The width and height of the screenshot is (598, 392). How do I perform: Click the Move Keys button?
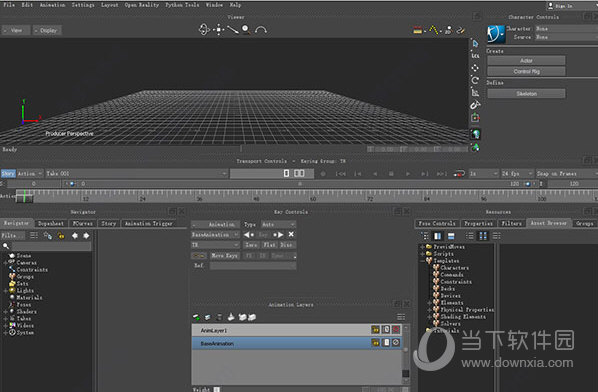(224, 255)
